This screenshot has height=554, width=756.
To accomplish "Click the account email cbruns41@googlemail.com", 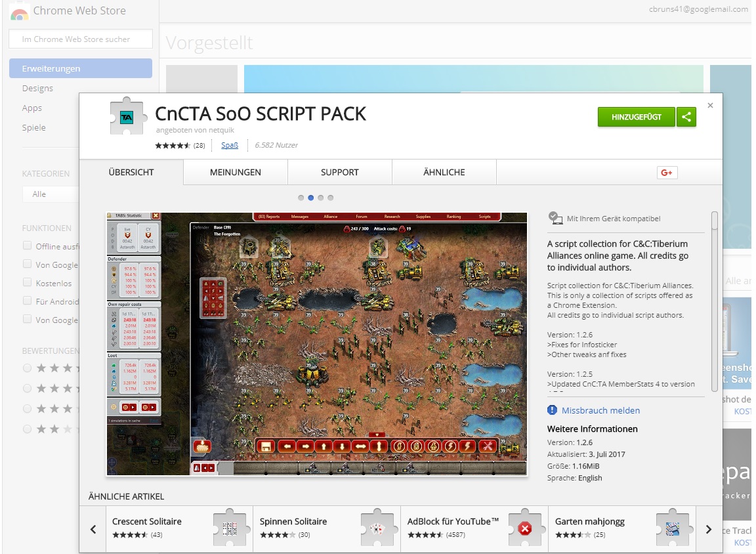I will [698, 9].
